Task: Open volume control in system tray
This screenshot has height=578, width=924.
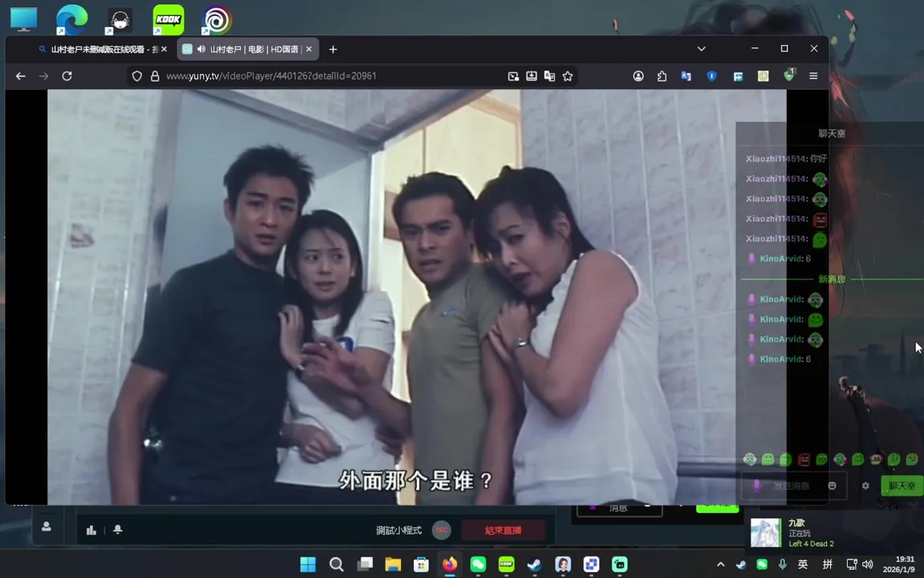Action: pyautogui.click(x=867, y=564)
